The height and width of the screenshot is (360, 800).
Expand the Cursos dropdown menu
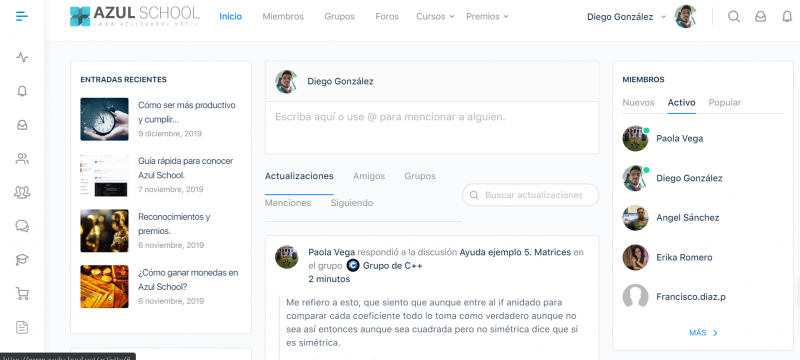435,16
